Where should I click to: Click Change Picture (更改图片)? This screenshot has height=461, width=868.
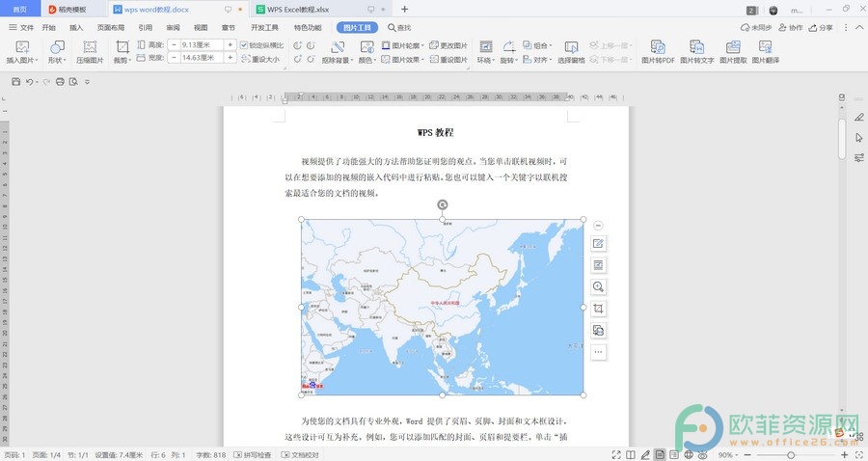448,45
